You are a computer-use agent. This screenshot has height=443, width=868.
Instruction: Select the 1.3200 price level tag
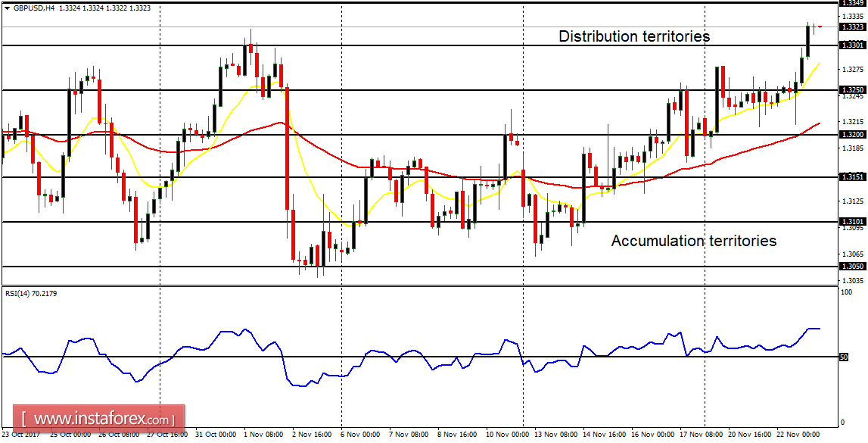(852, 134)
